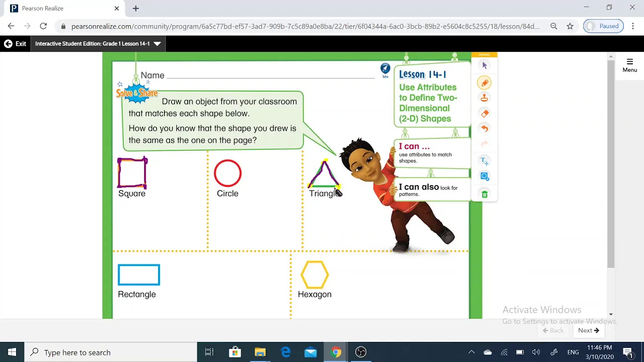The image size is (644, 362).
Task: Show hidden system tray icons
Action: pos(471,352)
